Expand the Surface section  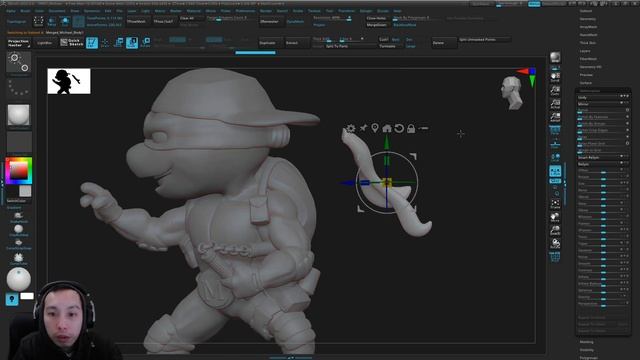click(x=586, y=83)
